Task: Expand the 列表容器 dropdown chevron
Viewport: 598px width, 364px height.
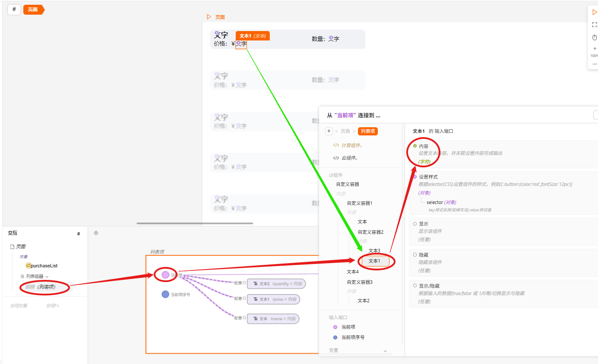Action: [47, 276]
